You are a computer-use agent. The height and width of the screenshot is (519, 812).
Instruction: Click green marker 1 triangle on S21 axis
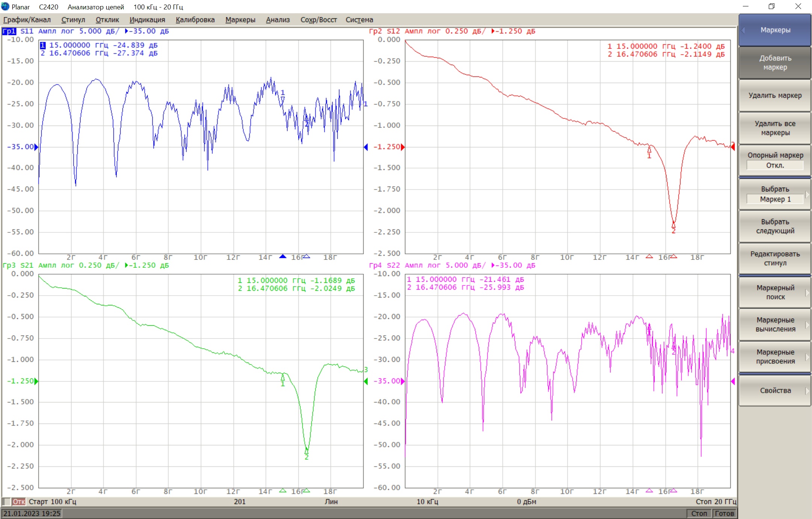(x=283, y=491)
